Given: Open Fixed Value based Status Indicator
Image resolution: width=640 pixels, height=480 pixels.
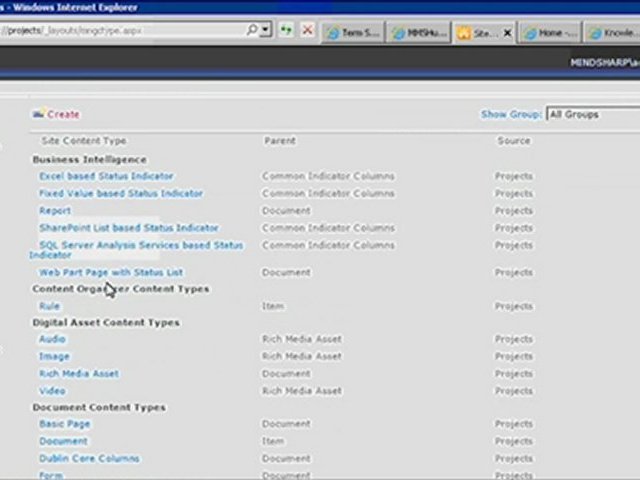Looking at the screenshot, I should click(x=121, y=193).
